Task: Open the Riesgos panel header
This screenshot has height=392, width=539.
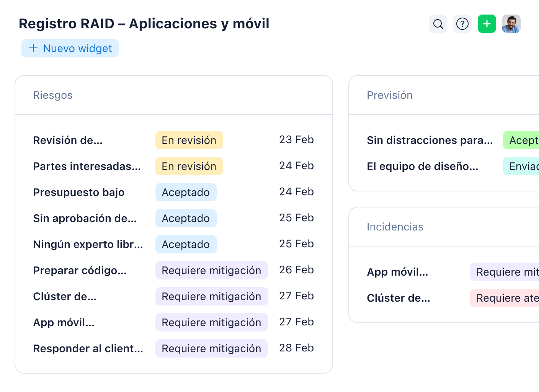Action: 53,95
